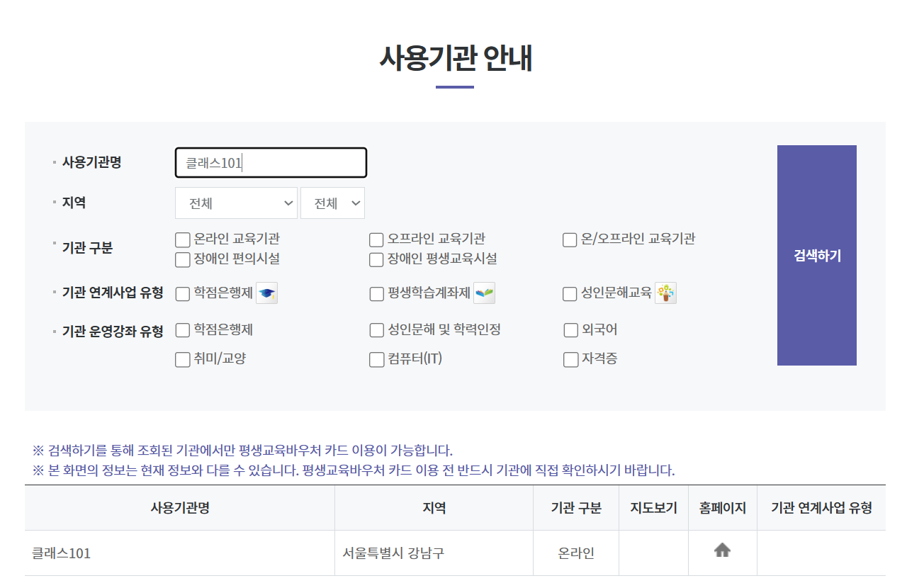Check 학점은행제 under 기관 운영강좌 유형
This screenshot has width=907, height=588.
(183, 330)
